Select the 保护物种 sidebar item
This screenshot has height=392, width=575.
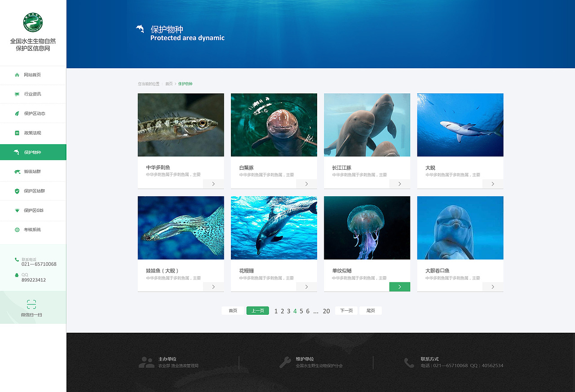coord(33,152)
